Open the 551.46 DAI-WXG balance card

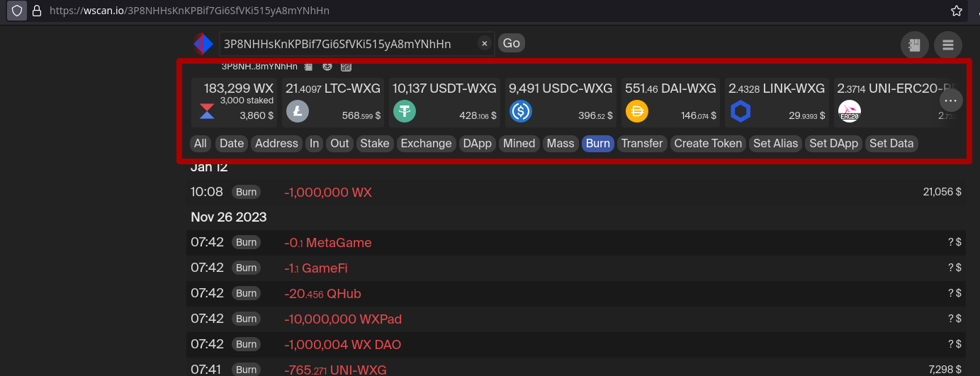tap(670, 103)
